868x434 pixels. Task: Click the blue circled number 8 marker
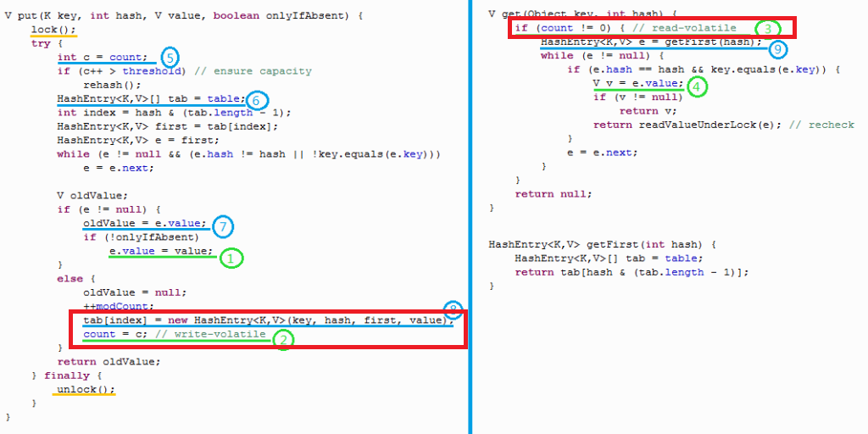click(454, 309)
